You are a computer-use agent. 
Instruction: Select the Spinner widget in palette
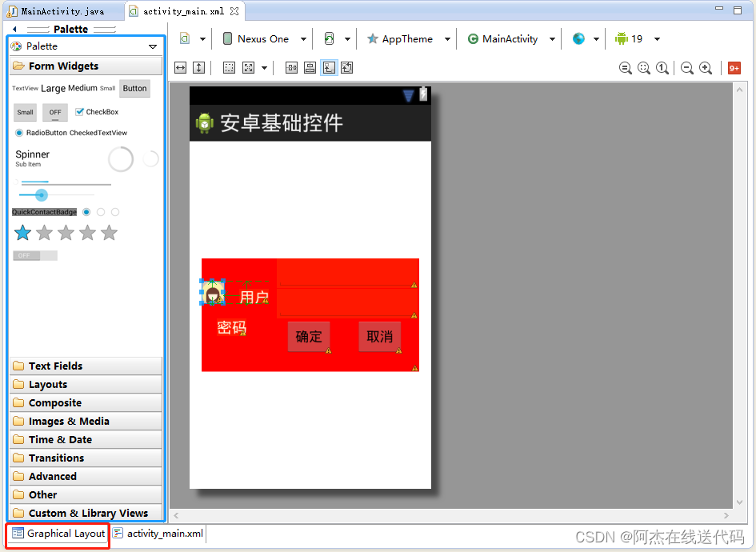click(32, 158)
